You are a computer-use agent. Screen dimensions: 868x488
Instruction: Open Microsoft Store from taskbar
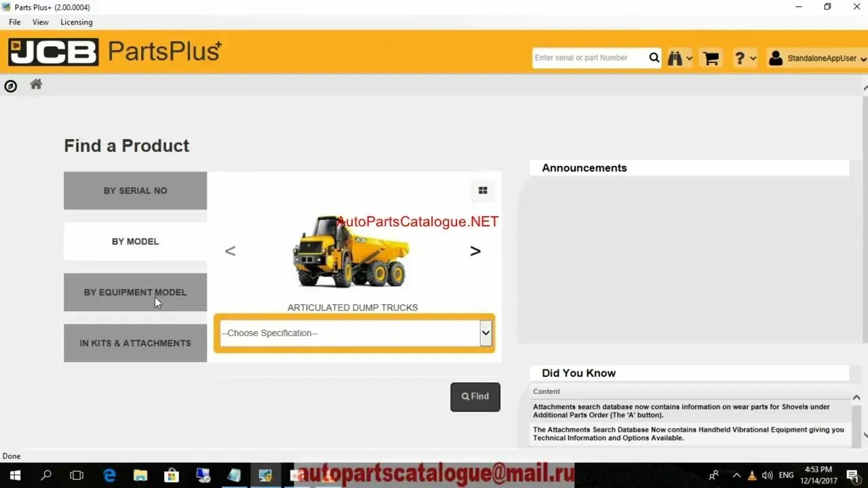pos(172,475)
